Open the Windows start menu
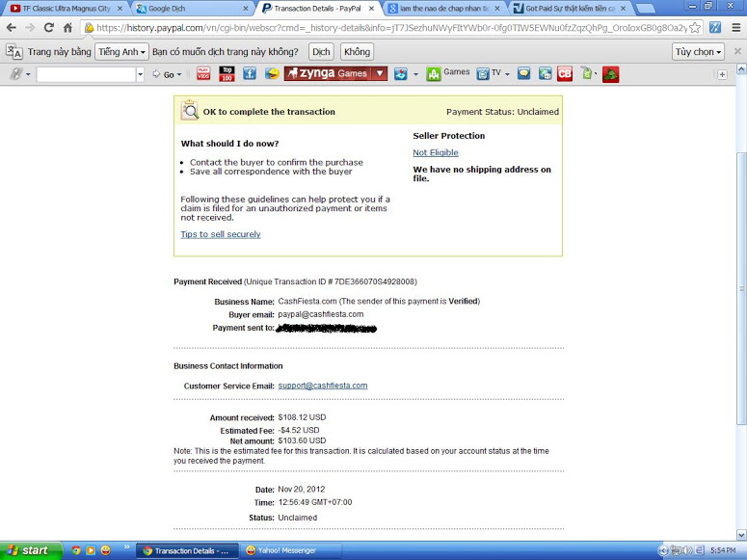Viewport: 747px width, 560px height. click(30, 550)
